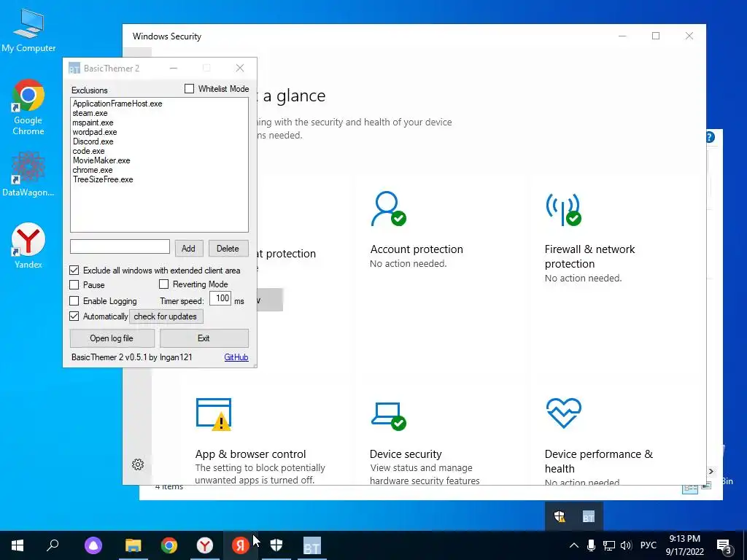747x560 pixels.
Task: Open File Explorer from the taskbar
Action: click(x=133, y=545)
